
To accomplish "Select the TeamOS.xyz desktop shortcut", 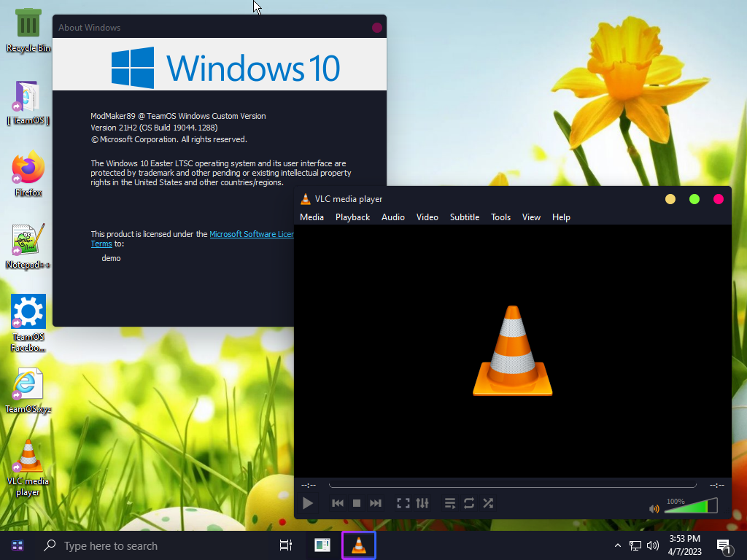I will pos(28,391).
